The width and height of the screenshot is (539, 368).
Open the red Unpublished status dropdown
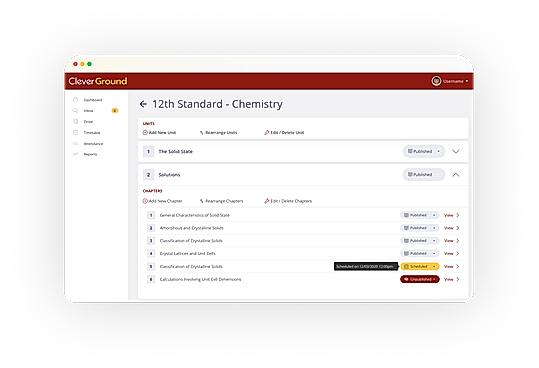(420, 279)
